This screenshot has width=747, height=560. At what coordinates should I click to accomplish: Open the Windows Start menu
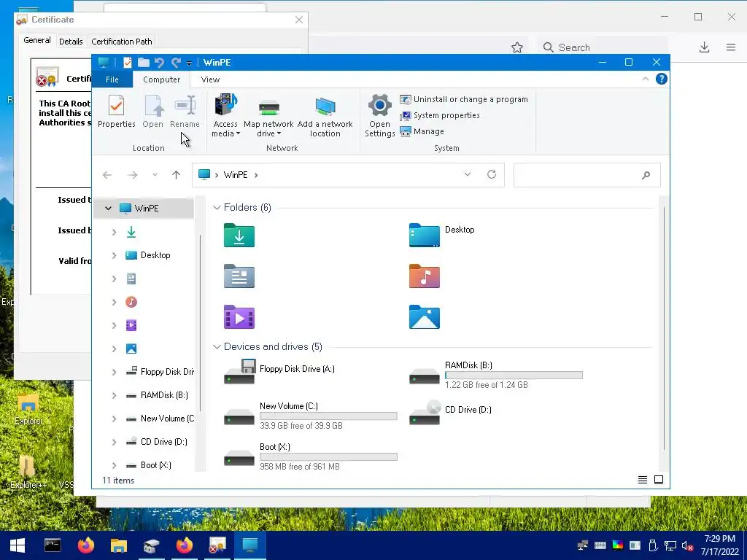point(18,545)
